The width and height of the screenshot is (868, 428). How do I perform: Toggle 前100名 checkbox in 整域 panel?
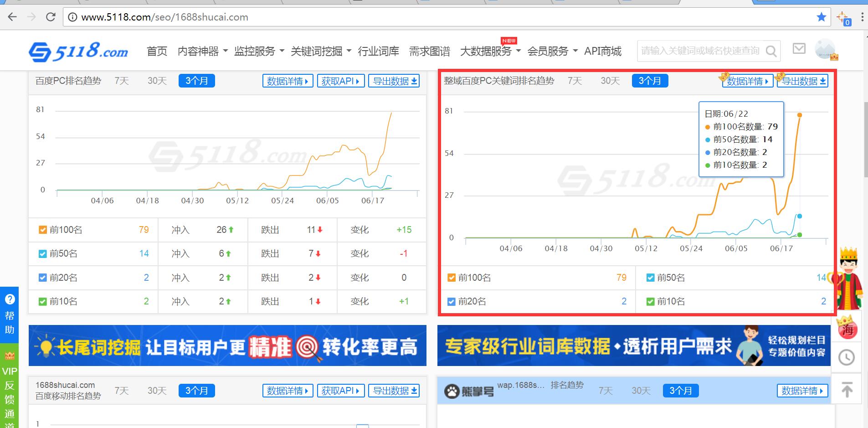452,278
